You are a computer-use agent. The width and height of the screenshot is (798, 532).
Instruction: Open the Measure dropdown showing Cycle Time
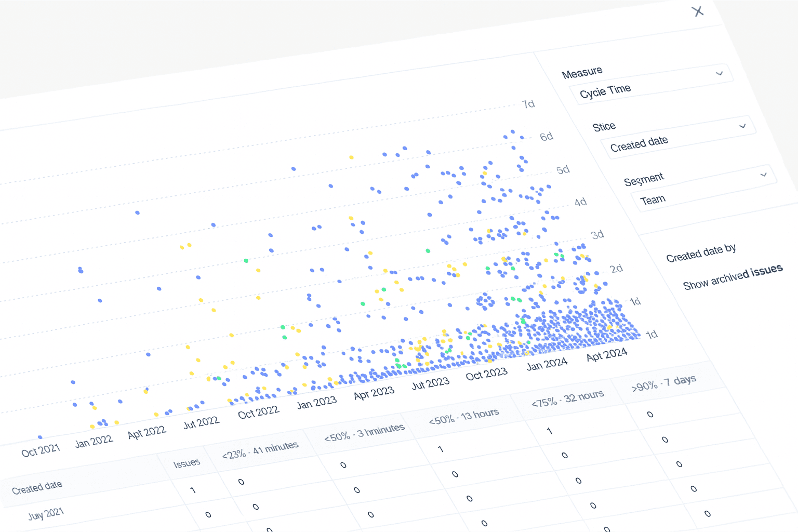tap(644, 87)
